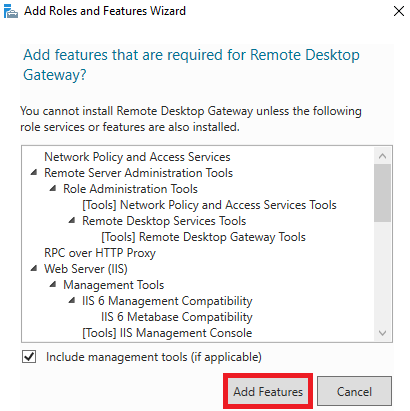
Task: Click the wizard icon in title bar
Action: pos(11,11)
